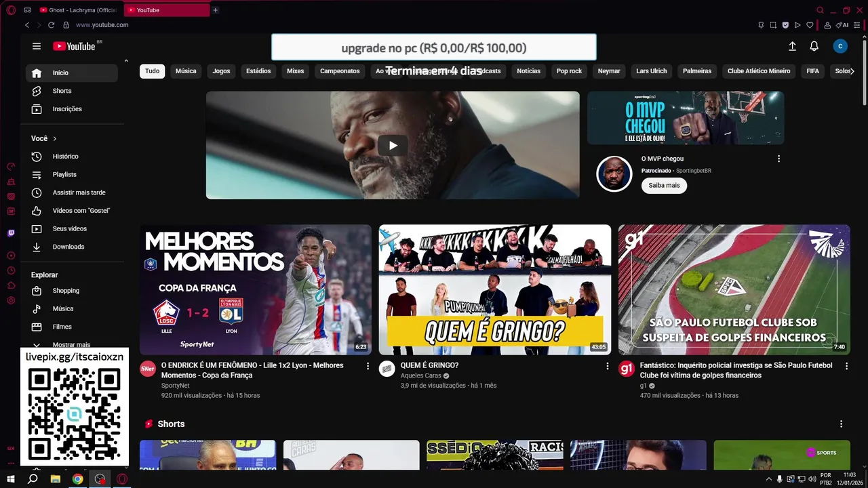Open the São Paulo Futebol Clube g1 thumbnail
Screen dimensions: 868x488
pyautogui.click(x=734, y=290)
